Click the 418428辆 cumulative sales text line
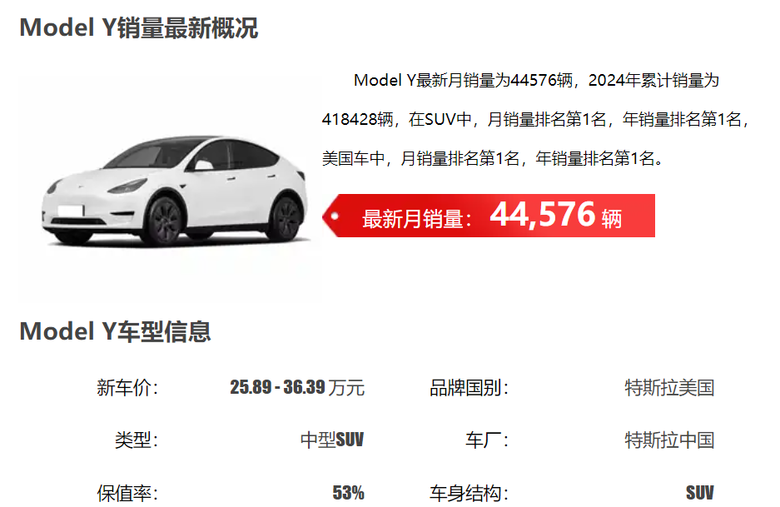Viewport: 780px width, 507px height. [535, 119]
